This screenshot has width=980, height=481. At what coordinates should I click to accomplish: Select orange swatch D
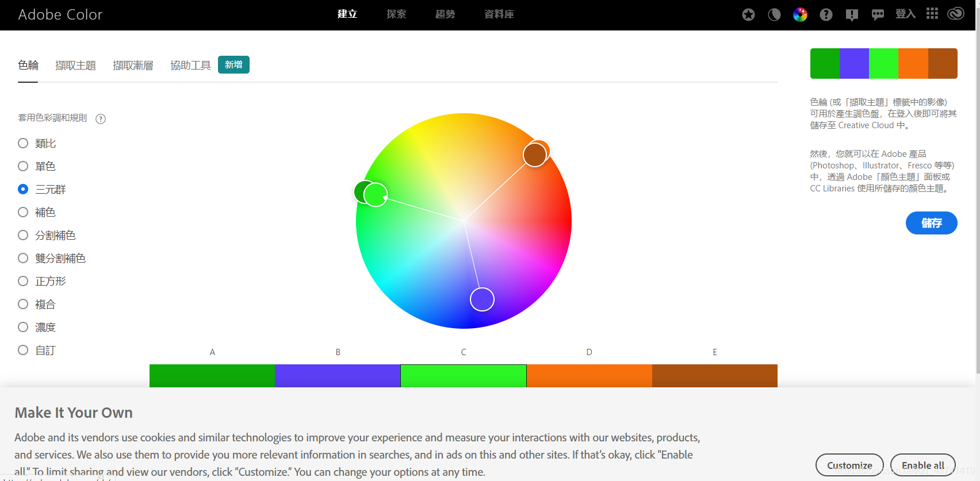pos(589,376)
